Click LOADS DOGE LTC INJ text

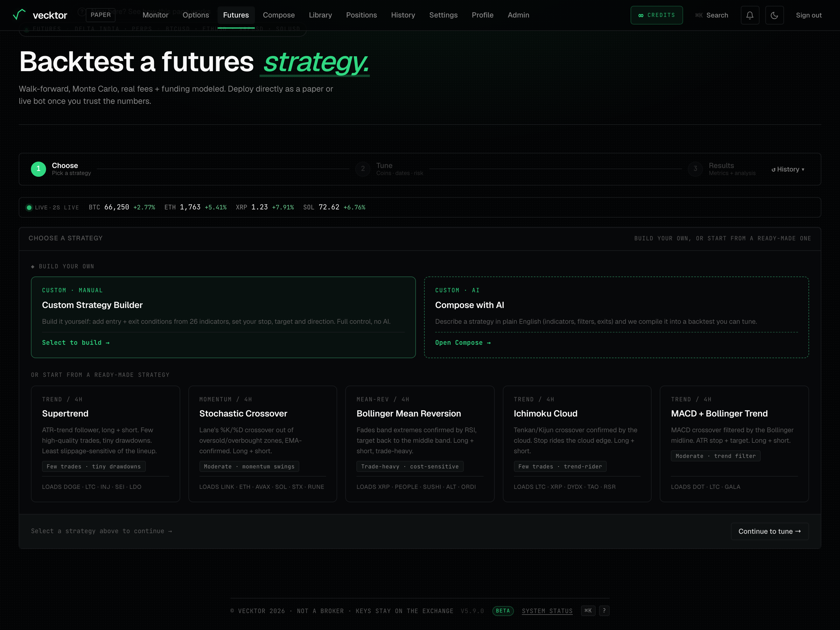click(92, 487)
